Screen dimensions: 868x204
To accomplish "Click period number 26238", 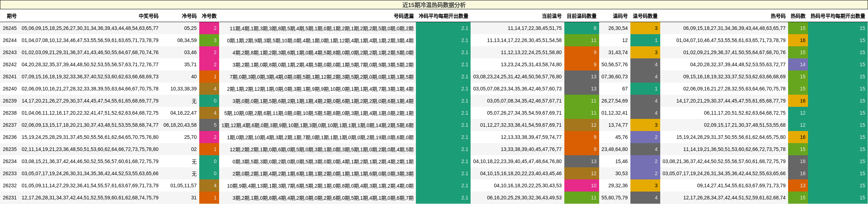I will coord(10,113).
